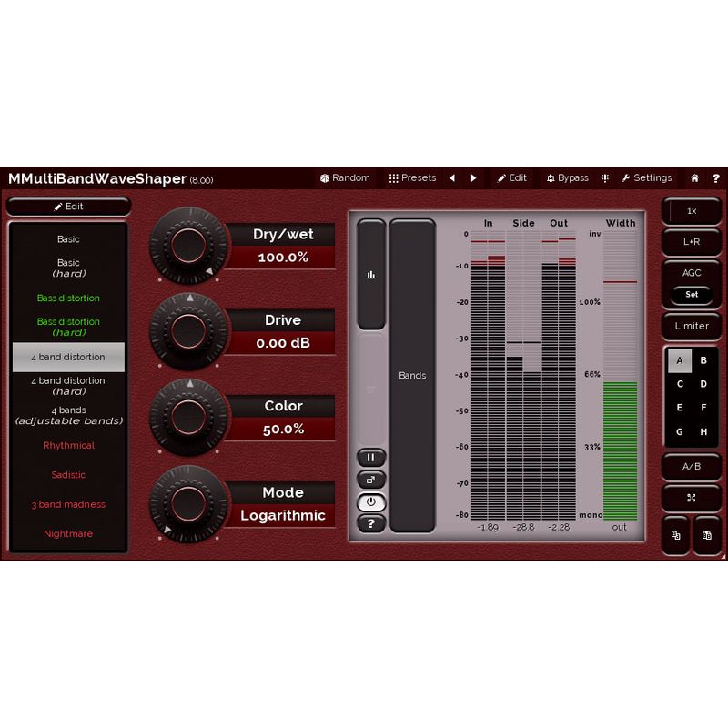
Task: Select the Basic preset
Action: (68, 239)
